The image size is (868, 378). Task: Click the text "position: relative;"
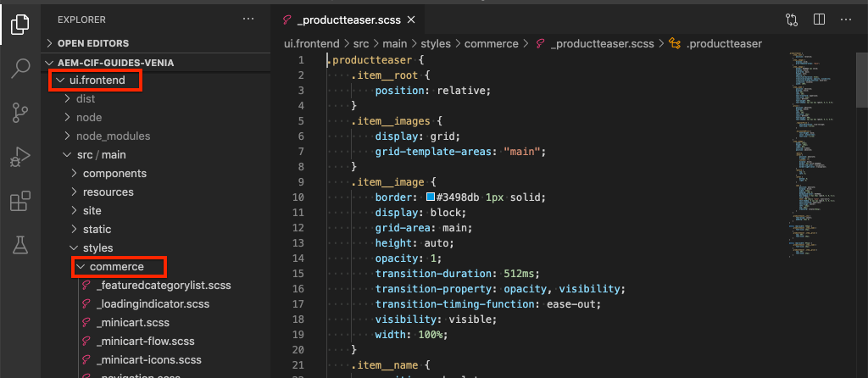pyautogui.click(x=433, y=90)
